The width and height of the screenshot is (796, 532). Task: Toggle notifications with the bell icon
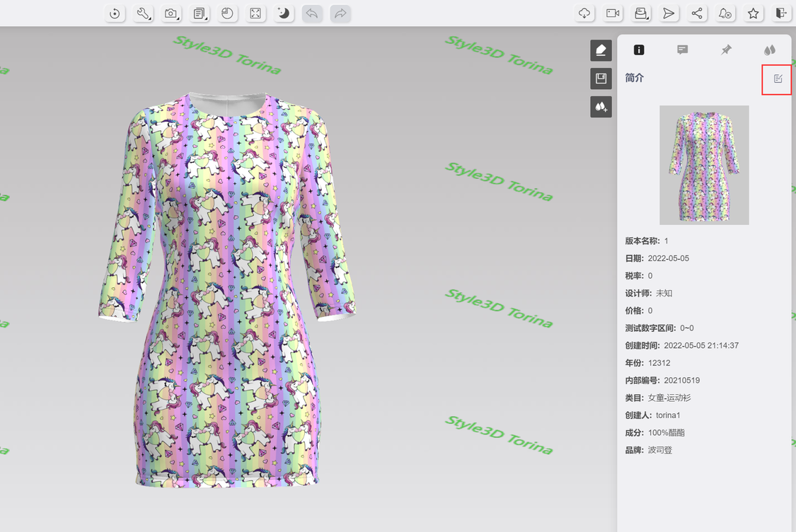coord(725,13)
